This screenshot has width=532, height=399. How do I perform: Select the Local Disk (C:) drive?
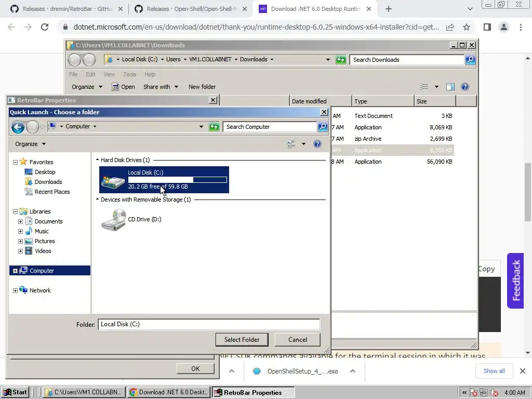[x=164, y=180]
